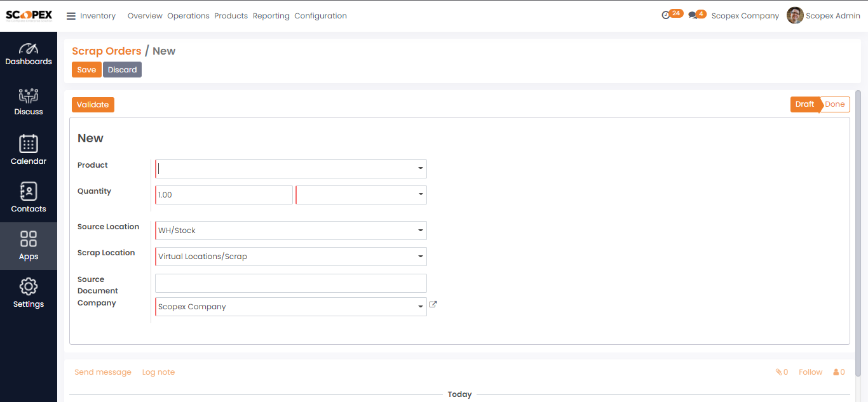Click the Source Document input field
Image resolution: width=868 pixels, height=402 pixels.
pos(290,283)
